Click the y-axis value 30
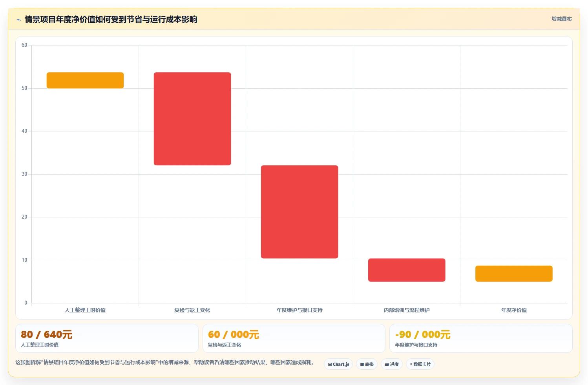 coord(24,174)
